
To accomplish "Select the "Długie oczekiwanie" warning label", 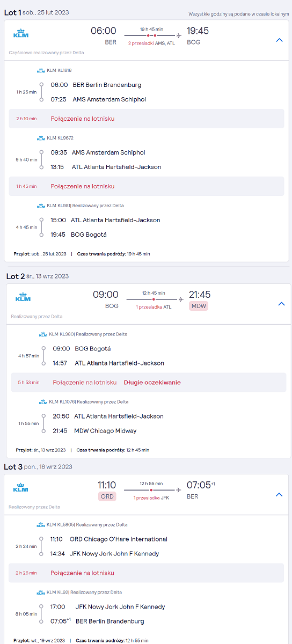I will tap(152, 383).
